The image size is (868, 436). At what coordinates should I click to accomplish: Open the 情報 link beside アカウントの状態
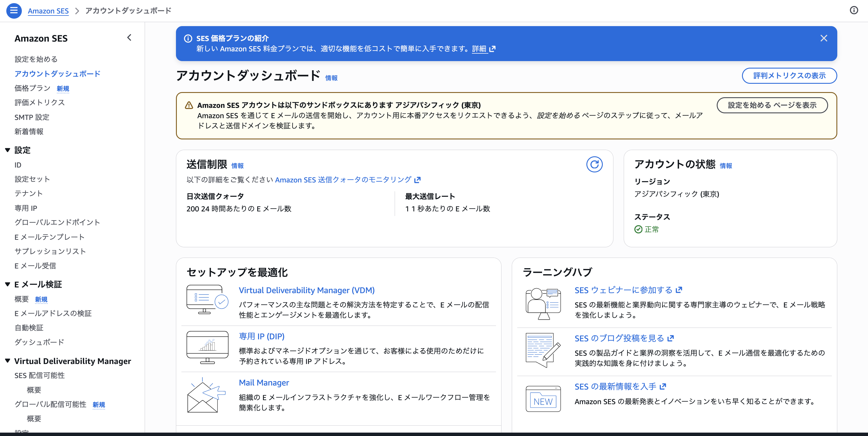pyautogui.click(x=726, y=166)
